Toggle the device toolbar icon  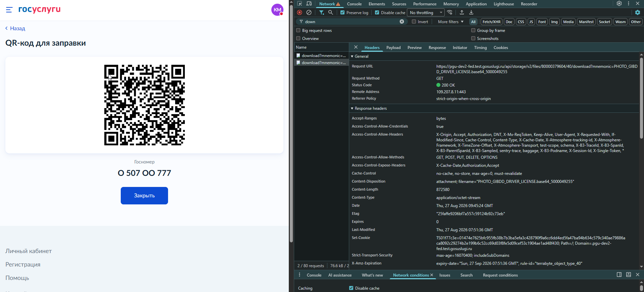click(309, 4)
